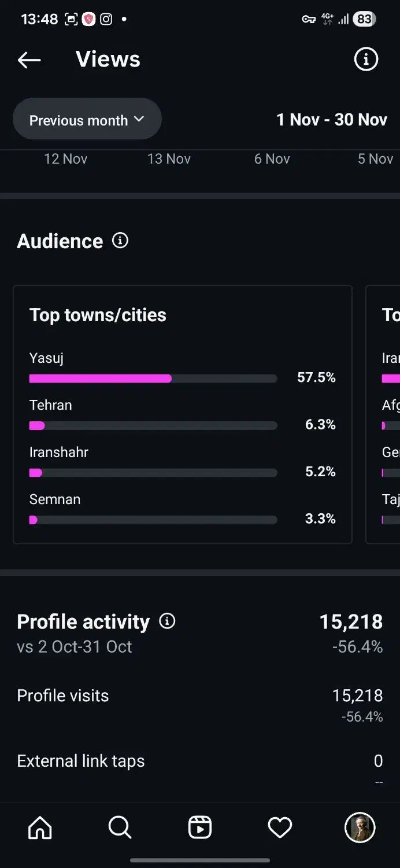Tap the Semnan percentage value
The image size is (400, 868).
click(x=320, y=518)
